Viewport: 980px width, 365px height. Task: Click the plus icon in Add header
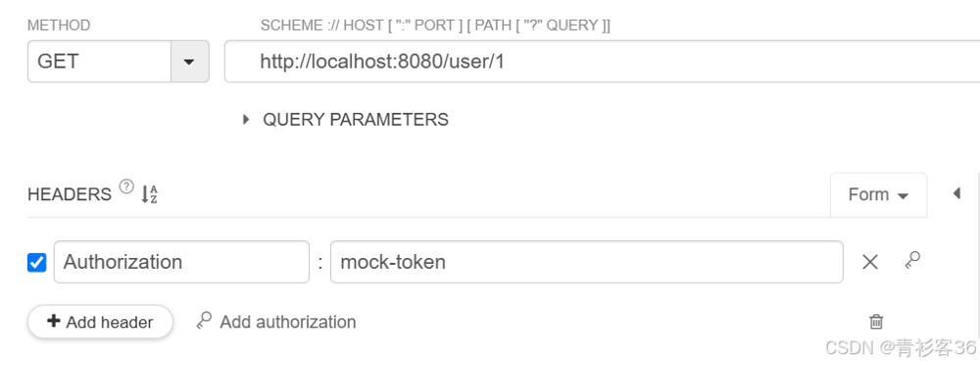54,322
